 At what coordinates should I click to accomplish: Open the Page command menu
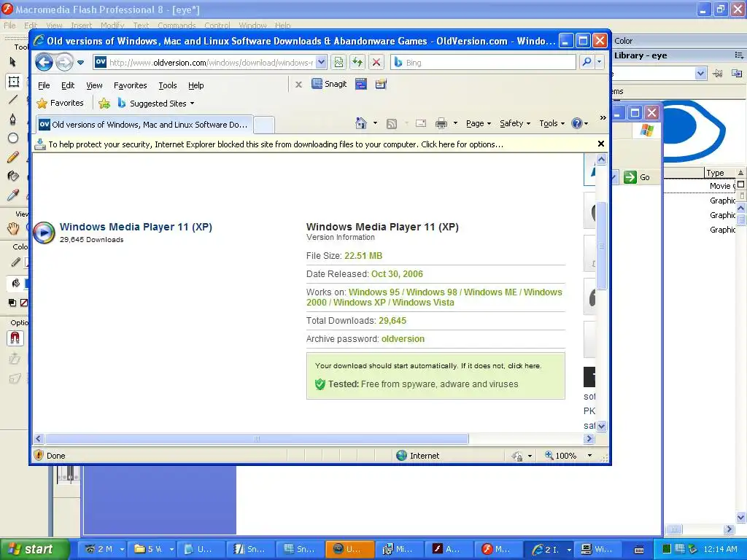click(x=479, y=123)
